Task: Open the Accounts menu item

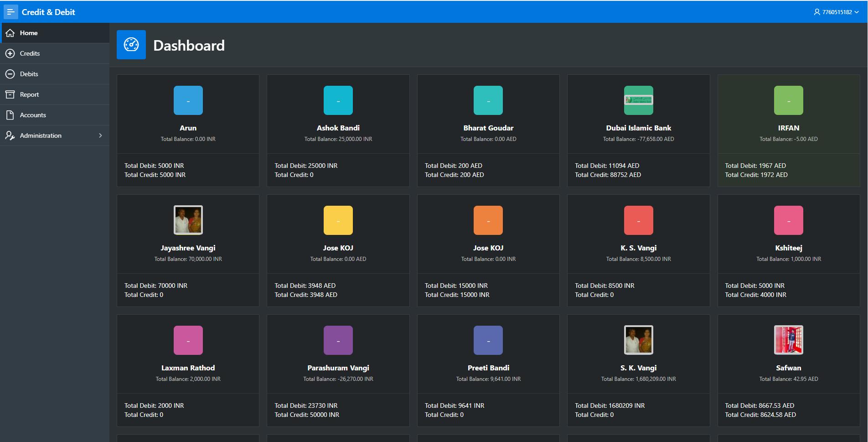Action: tap(55, 115)
